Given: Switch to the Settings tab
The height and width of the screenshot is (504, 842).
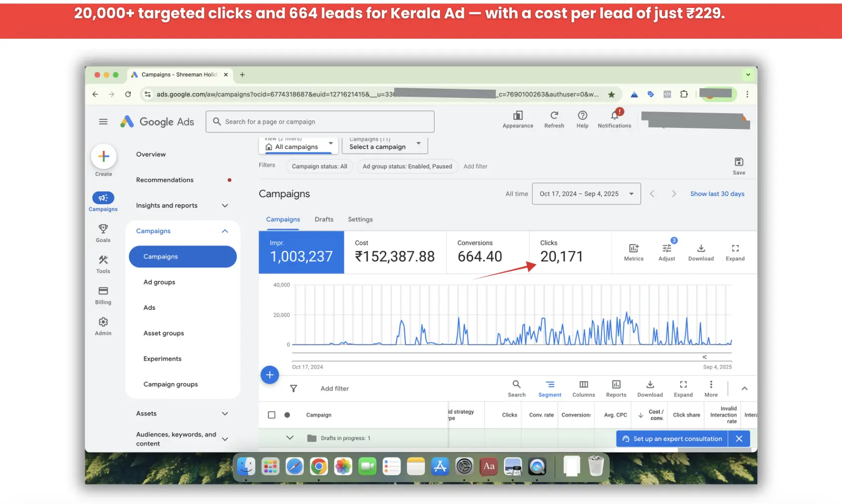Looking at the screenshot, I should (360, 219).
